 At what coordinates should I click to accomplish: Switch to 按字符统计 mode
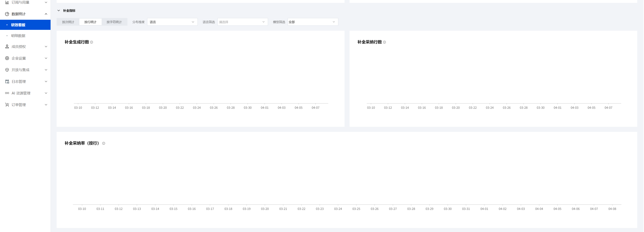tap(114, 22)
